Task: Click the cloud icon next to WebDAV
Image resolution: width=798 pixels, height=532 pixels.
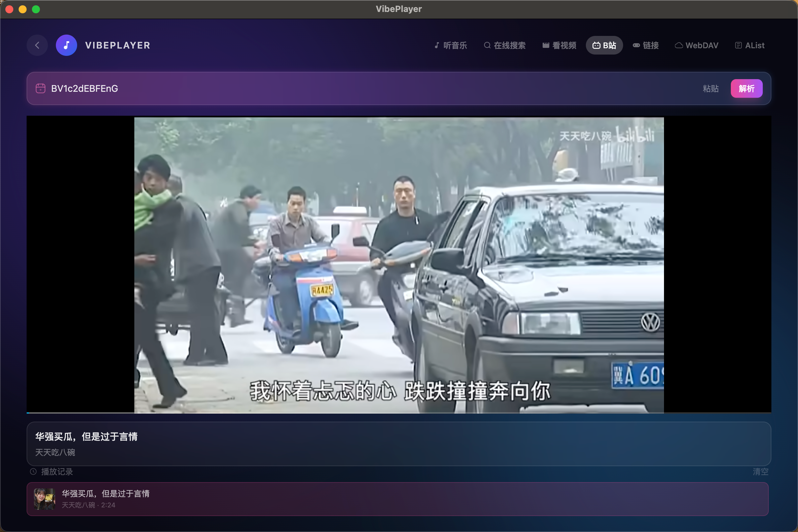Action: (679, 45)
